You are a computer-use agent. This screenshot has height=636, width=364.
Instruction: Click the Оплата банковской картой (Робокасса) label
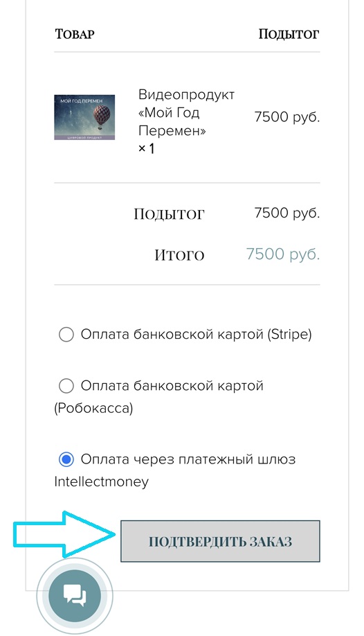click(x=159, y=396)
